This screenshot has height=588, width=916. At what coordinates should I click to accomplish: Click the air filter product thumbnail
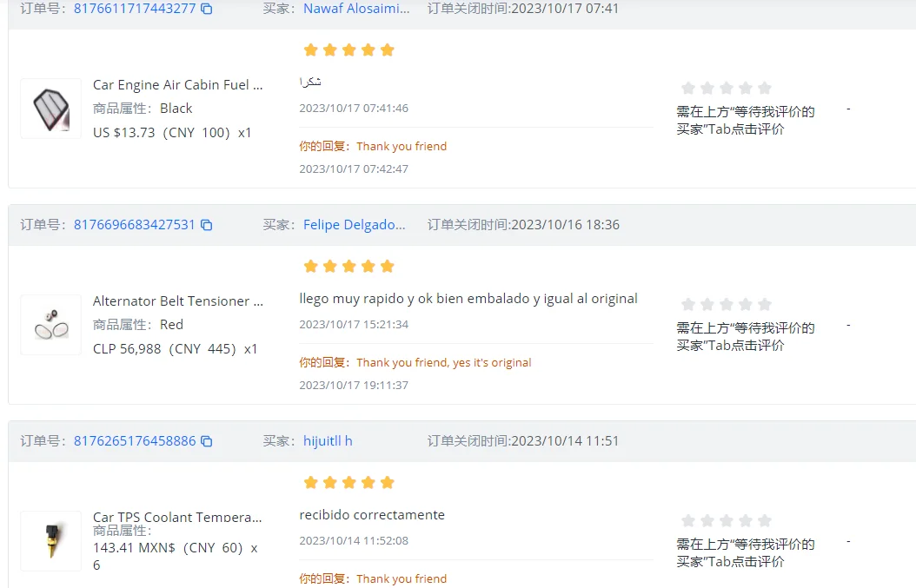(x=50, y=109)
